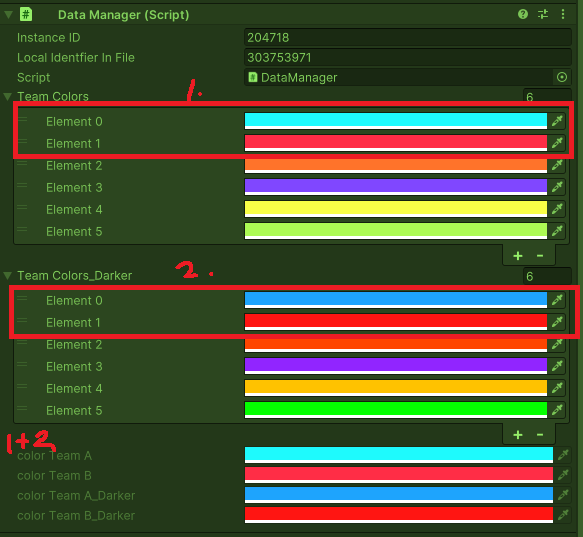The image size is (583, 537).
Task: Use eyedropper for Team Colors_Darker Element 1
Action: [x=557, y=322]
